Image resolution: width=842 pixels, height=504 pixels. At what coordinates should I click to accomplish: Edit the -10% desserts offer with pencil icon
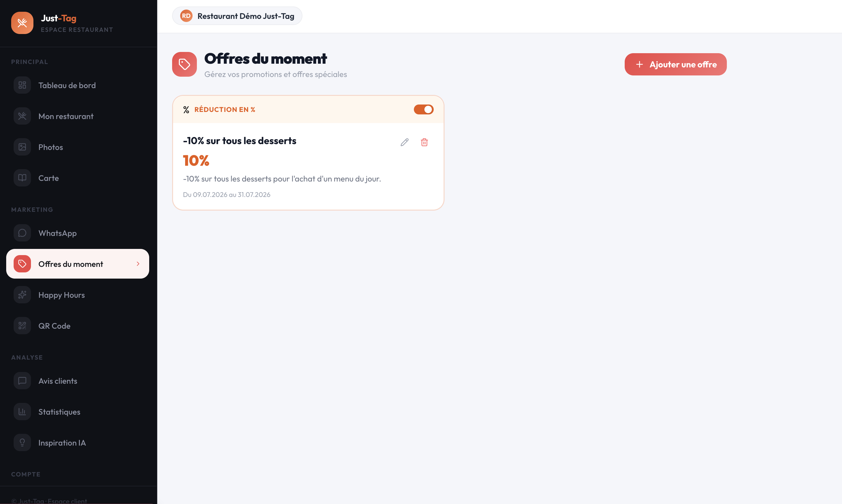[x=404, y=142]
